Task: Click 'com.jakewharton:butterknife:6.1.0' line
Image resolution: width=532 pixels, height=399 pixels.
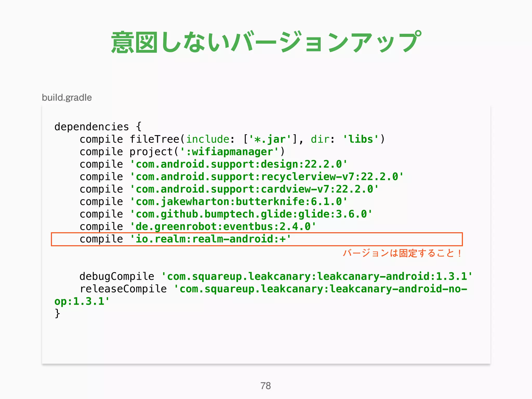Action: click(214, 202)
